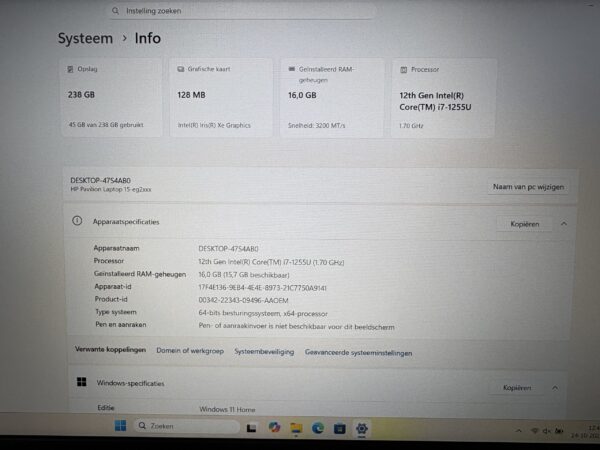Launch Copilot from the taskbar
This screenshot has height=450, width=600.
point(274,427)
